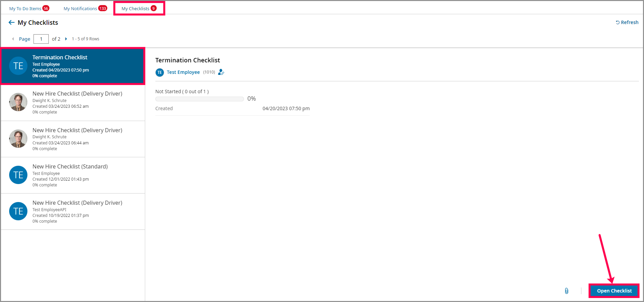Viewport: 644px width, 302px height.
Task: Open the Test Employee name link
Action: [x=183, y=72]
